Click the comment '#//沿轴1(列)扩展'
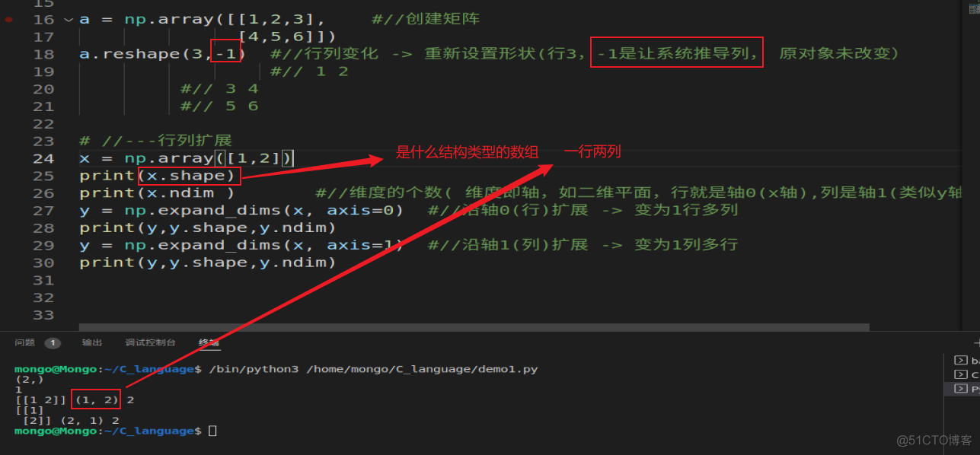This screenshot has width=980, height=455. point(508,245)
